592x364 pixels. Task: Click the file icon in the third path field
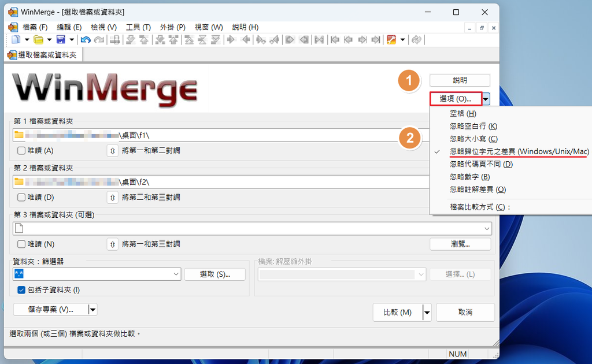[19, 228]
